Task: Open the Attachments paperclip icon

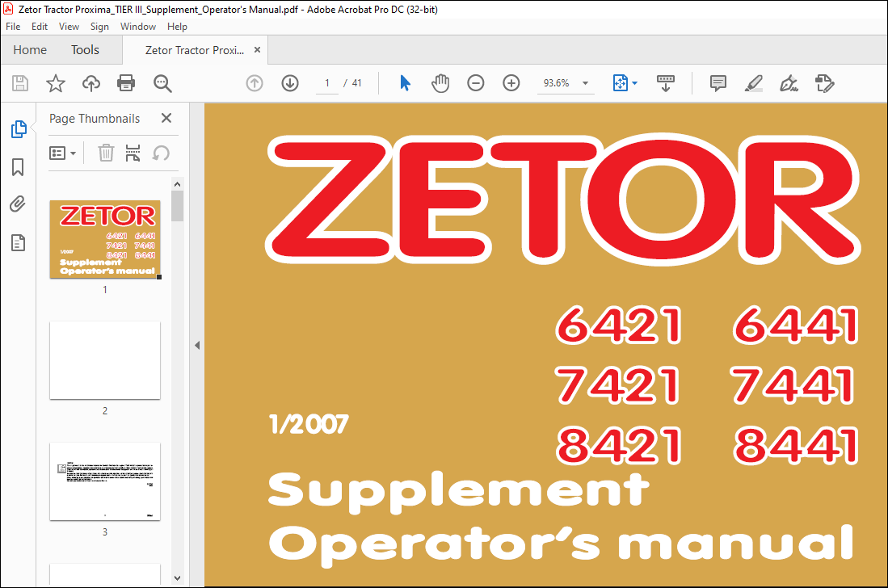Action: pyautogui.click(x=18, y=204)
